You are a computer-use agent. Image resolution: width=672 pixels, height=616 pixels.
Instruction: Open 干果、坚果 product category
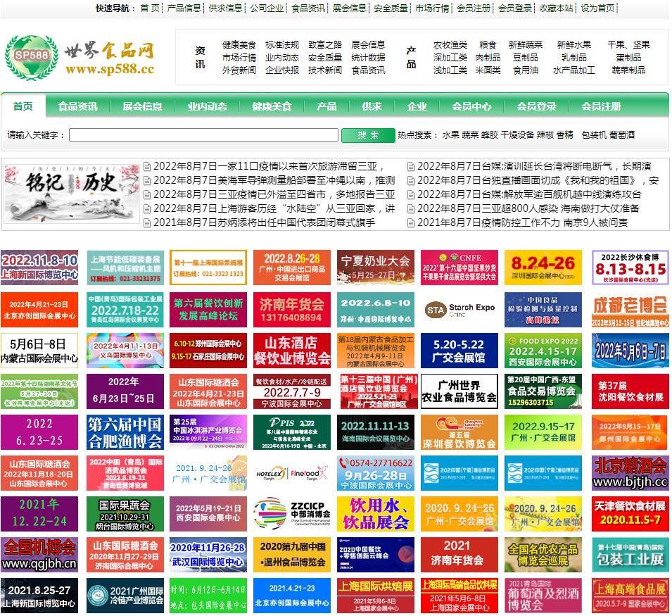coord(628,44)
